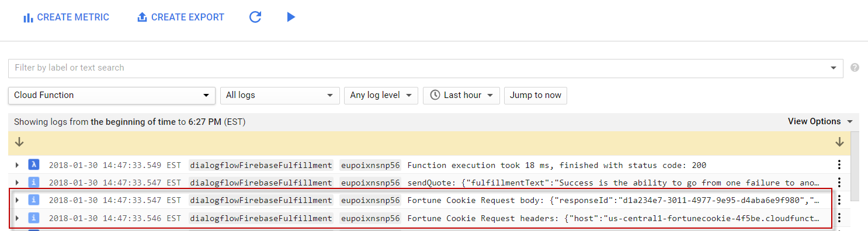Click the eupoixnsnp56 label on the Request body row

click(370, 200)
